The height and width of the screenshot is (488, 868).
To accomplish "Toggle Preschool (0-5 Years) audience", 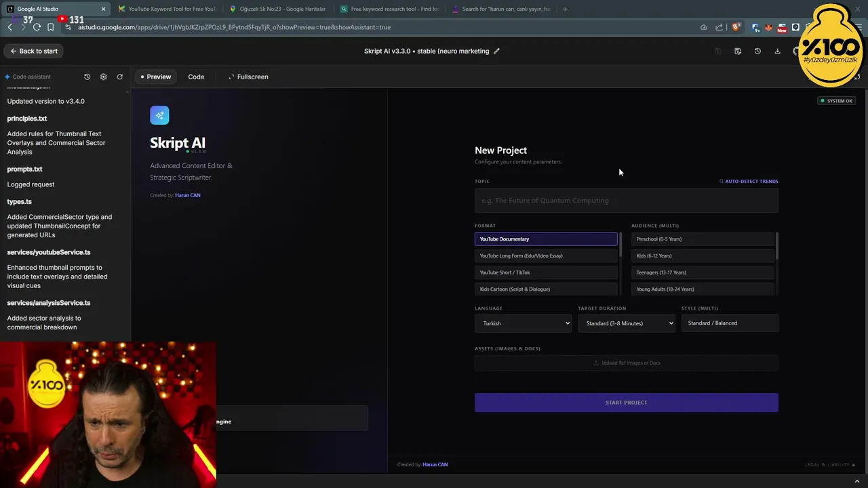I will coord(703,239).
